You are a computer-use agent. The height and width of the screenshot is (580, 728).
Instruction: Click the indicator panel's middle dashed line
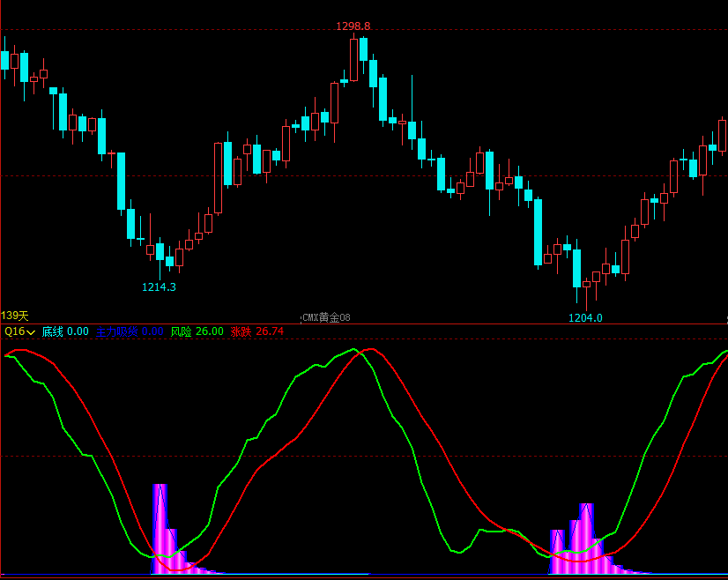pos(364,457)
